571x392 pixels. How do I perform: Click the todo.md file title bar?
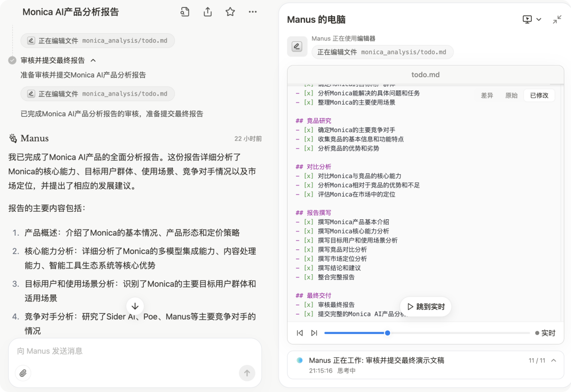tap(425, 74)
